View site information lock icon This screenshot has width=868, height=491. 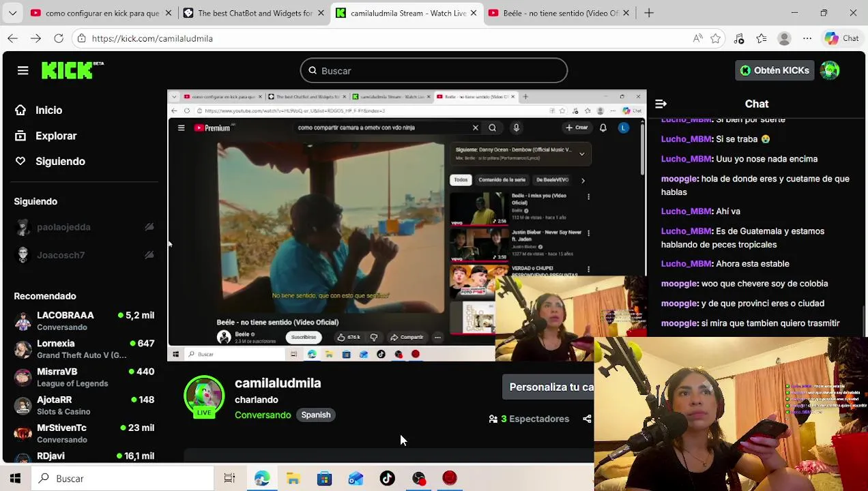coord(82,38)
